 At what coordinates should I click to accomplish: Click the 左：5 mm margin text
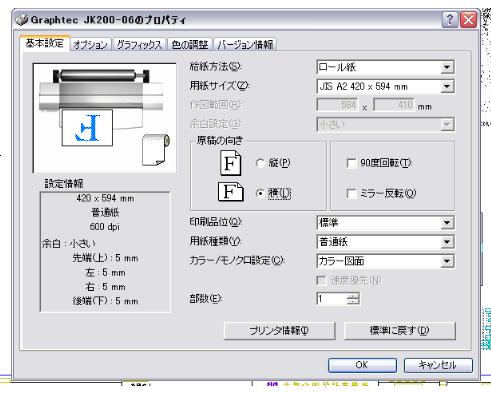[105, 272]
